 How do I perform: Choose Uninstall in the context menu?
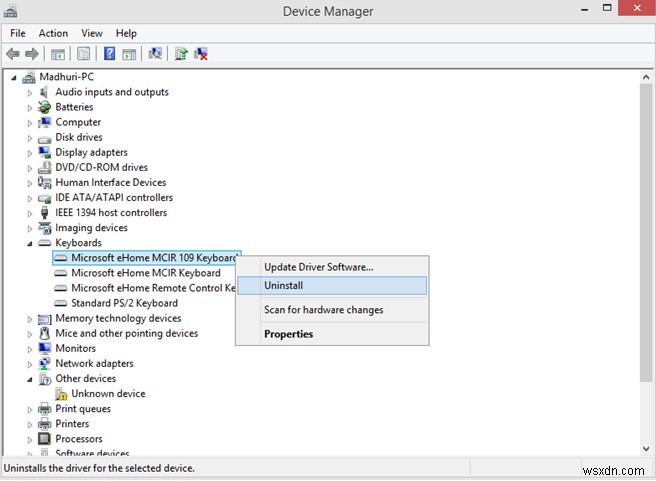tap(332, 286)
